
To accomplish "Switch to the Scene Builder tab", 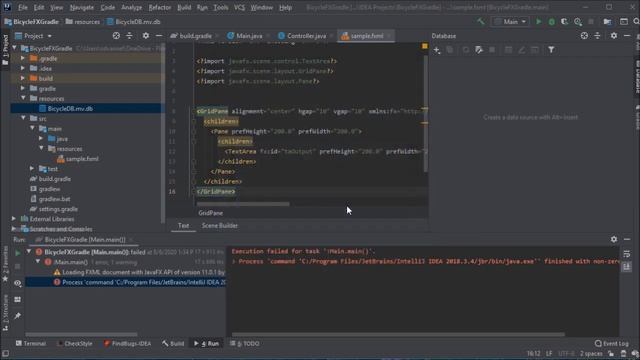I will pos(220,225).
